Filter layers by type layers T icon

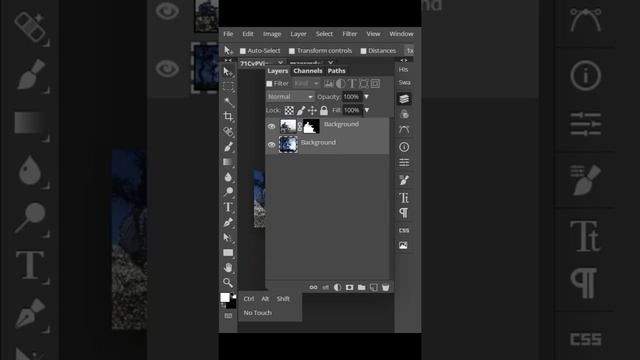[352, 84]
